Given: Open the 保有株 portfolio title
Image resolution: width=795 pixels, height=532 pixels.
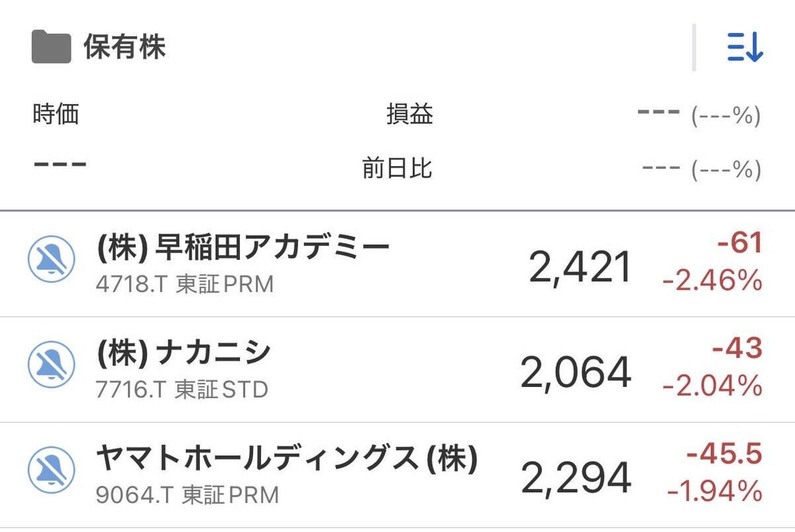Looking at the screenshot, I should [125, 48].
